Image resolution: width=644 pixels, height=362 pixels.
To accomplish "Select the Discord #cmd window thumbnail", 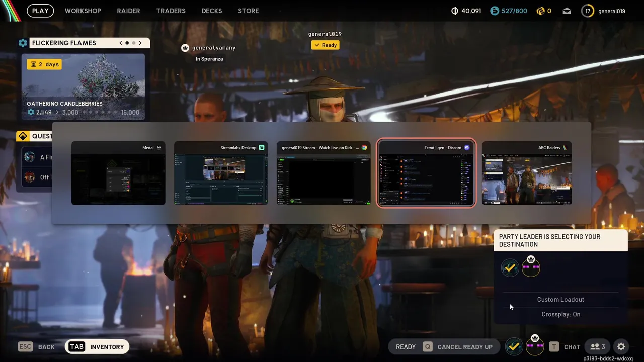I will (x=426, y=173).
